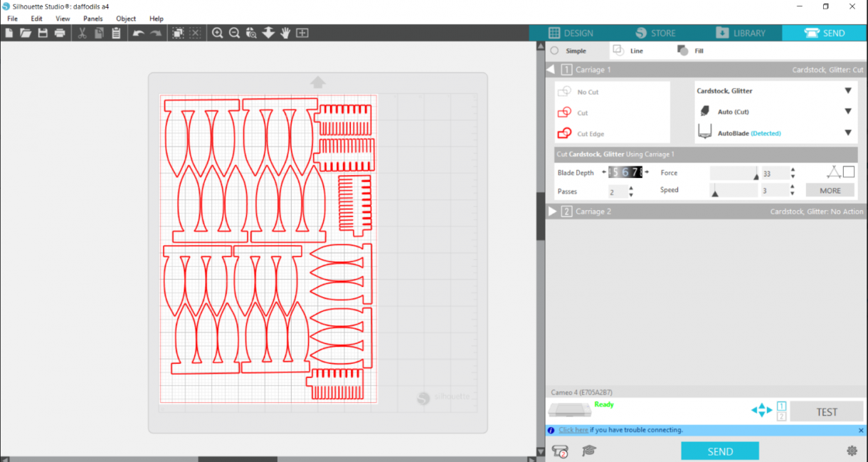Click the Open folder toolbar icon
This screenshot has width=868, height=462.
click(26, 33)
